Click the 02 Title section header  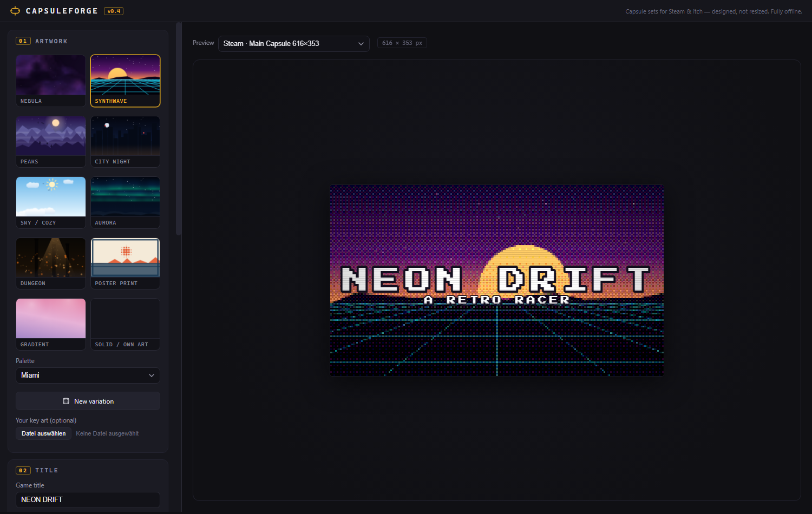(x=37, y=471)
